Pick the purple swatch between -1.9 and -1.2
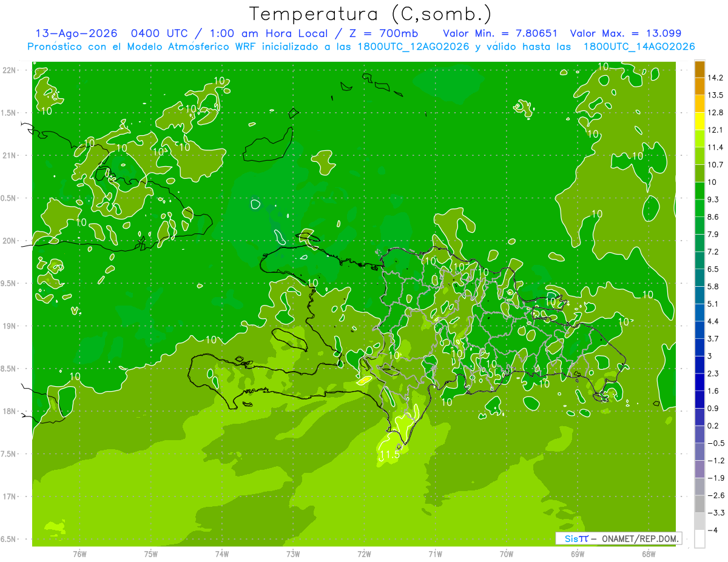Image resolution: width=728 pixels, height=562 pixels. [x=699, y=469]
